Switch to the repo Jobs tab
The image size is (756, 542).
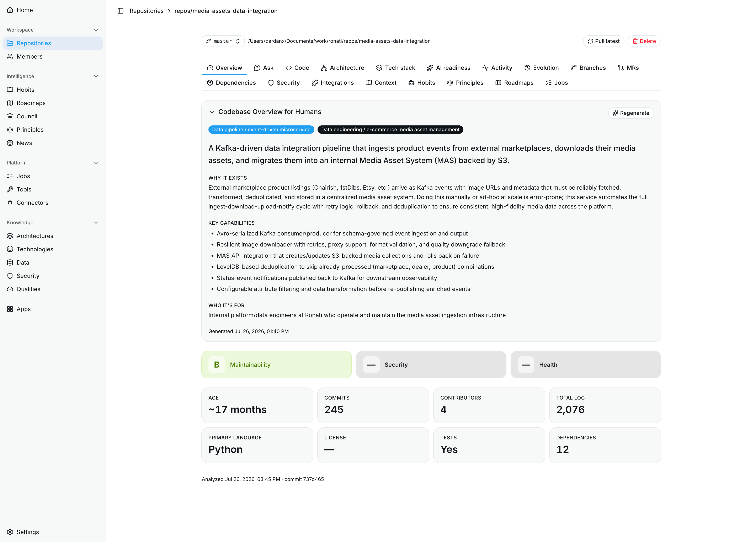[x=556, y=83]
